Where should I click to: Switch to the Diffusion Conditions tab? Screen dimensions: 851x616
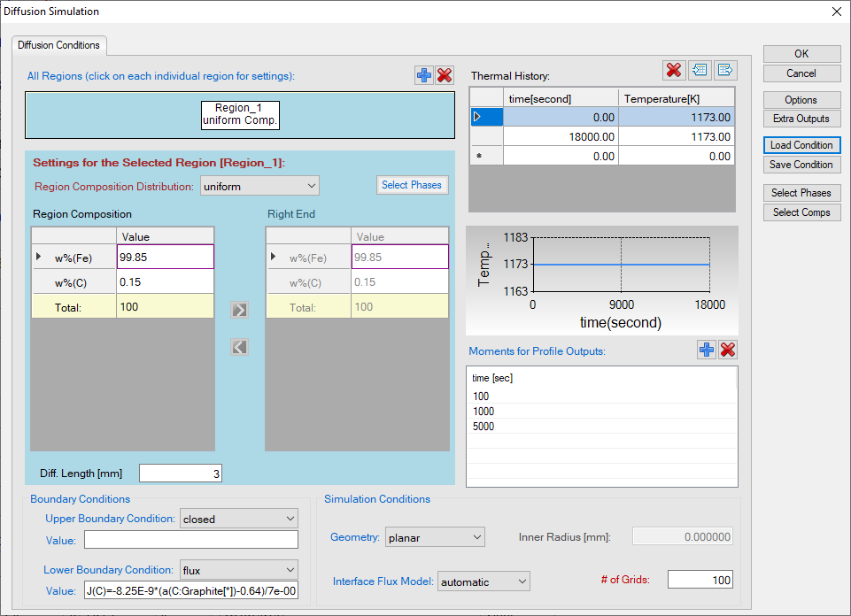coord(59,45)
